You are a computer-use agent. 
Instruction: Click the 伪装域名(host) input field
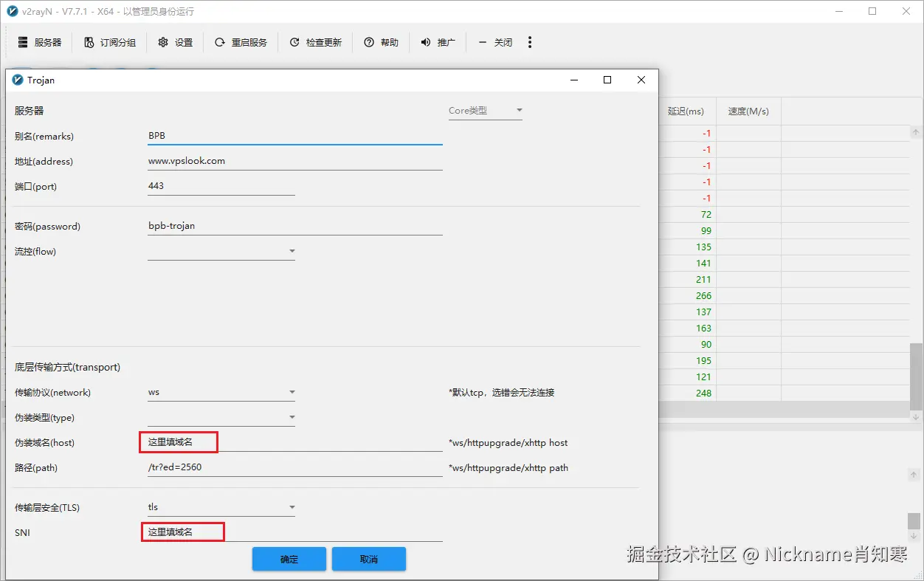tap(295, 442)
